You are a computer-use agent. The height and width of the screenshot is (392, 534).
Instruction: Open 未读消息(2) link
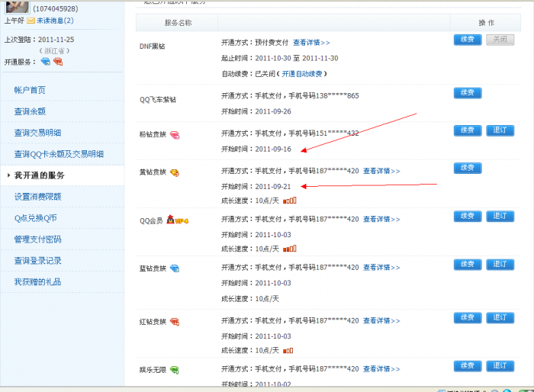(55, 21)
